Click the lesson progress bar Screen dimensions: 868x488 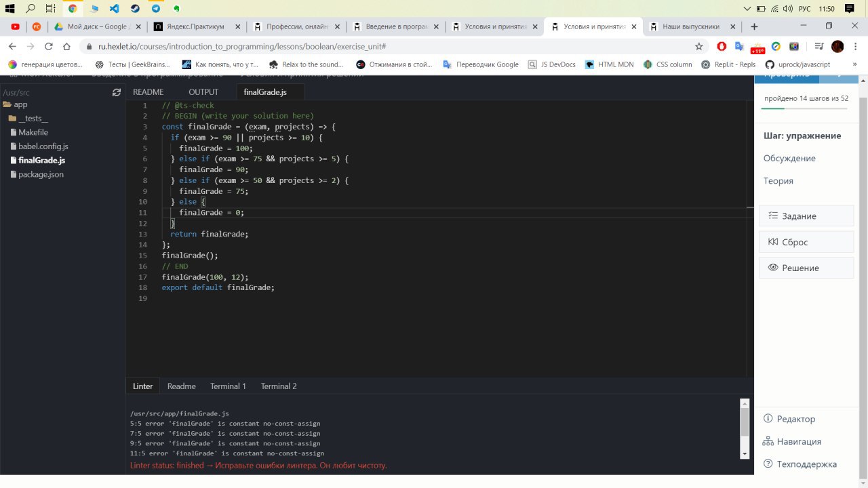(805, 108)
